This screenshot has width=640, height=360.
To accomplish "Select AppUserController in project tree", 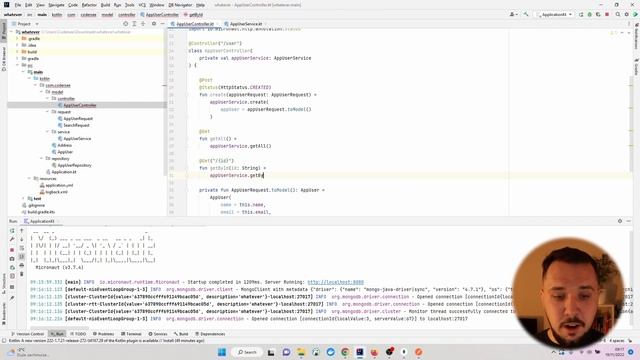I will click(80, 105).
